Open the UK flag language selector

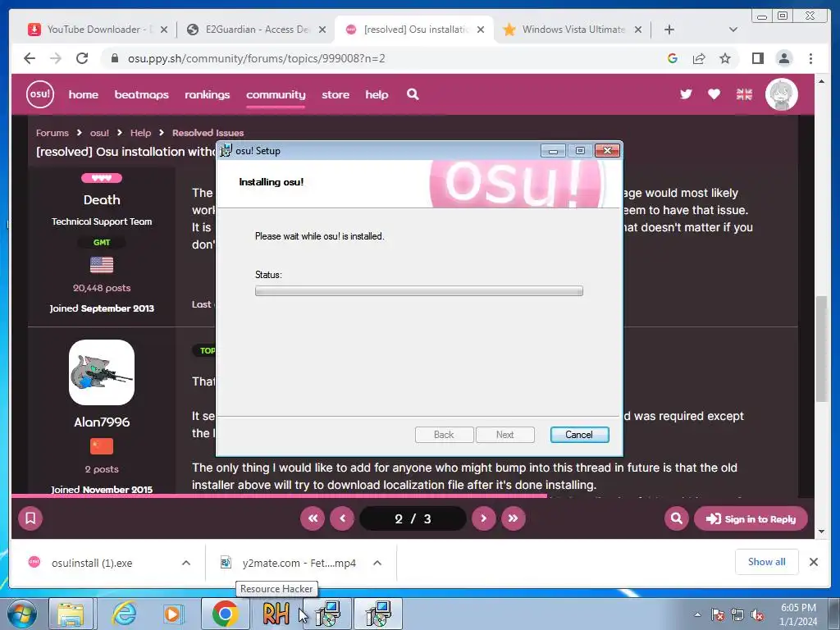(744, 94)
